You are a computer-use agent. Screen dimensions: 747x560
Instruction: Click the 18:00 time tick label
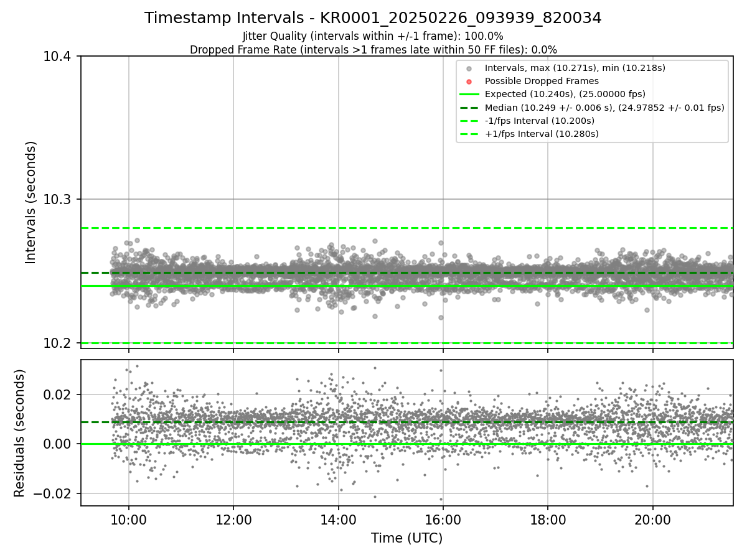pos(548,519)
